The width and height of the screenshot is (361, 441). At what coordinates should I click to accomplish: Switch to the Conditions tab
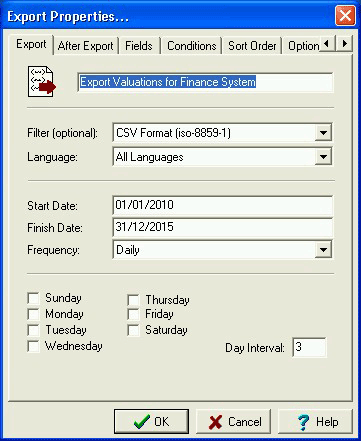(x=192, y=46)
